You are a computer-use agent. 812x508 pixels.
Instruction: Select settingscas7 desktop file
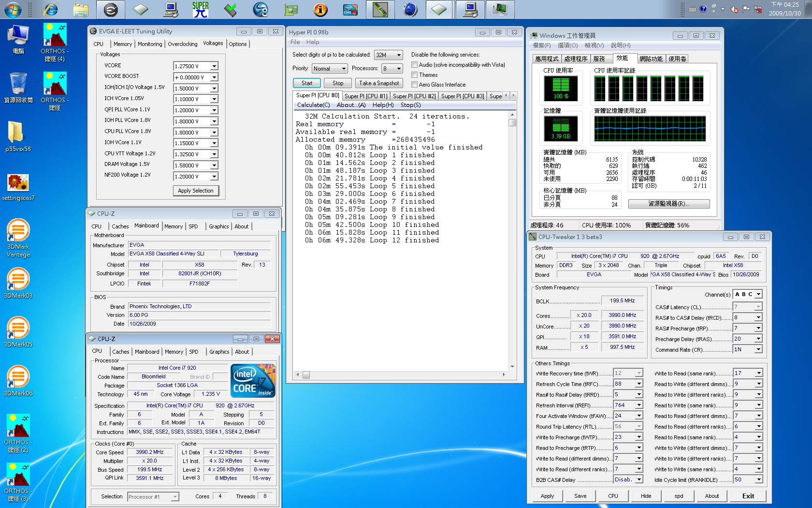point(18,187)
